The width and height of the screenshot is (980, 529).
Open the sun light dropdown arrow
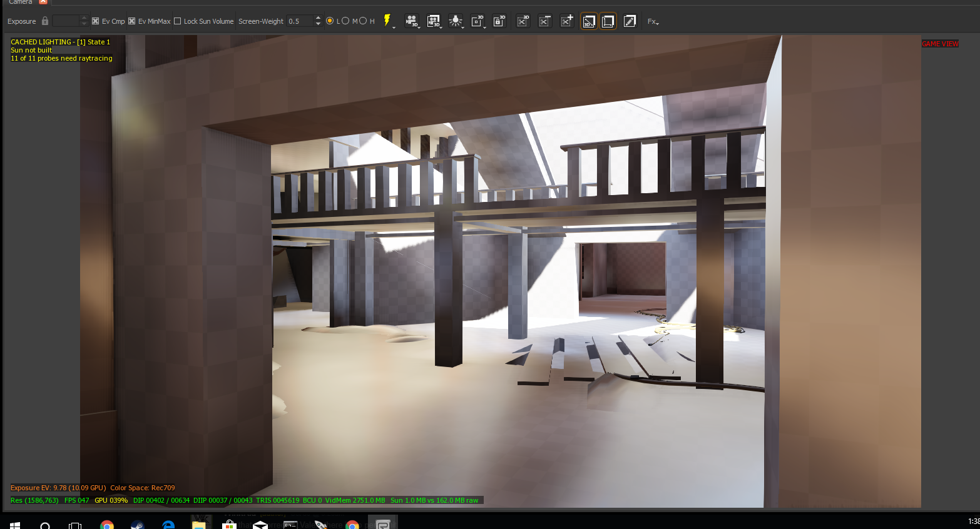(x=462, y=28)
